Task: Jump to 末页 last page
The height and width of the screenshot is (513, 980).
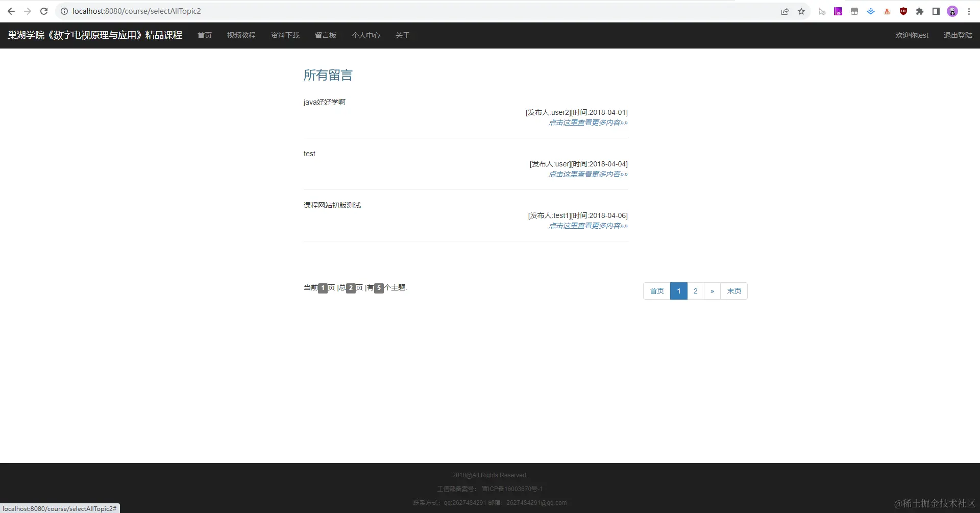Action: pos(733,291)
